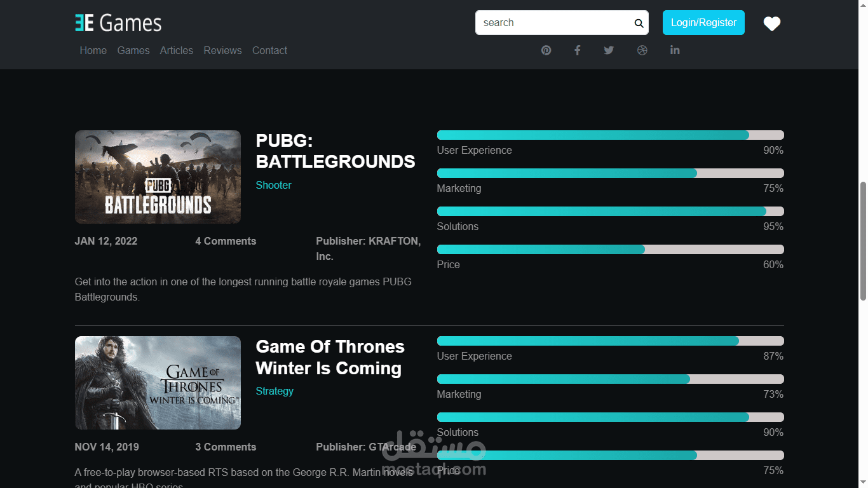Open the Articles menu item
This screenshot has height=488, width=868.
coord(177,50)
